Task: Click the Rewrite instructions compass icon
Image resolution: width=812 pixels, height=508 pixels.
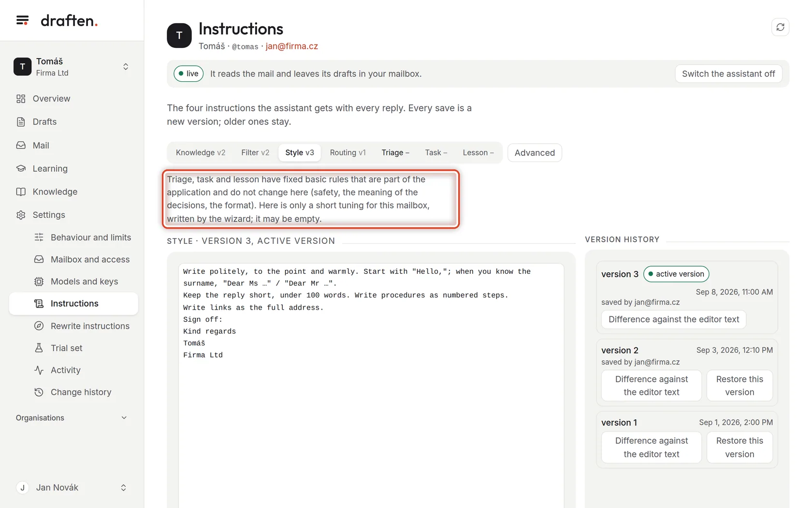Action: pyautogui.click(x=39, y=326)
